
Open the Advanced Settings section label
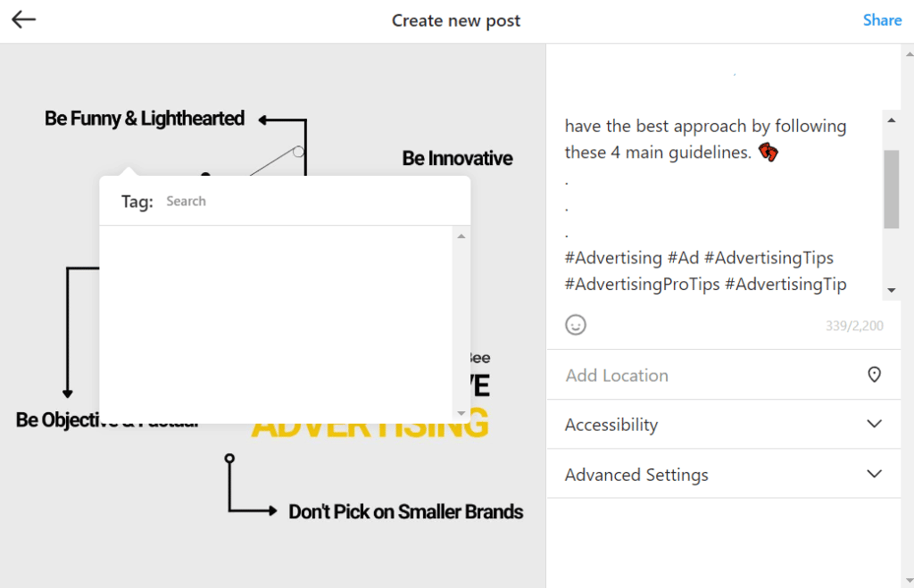click(x=636, y=475)
